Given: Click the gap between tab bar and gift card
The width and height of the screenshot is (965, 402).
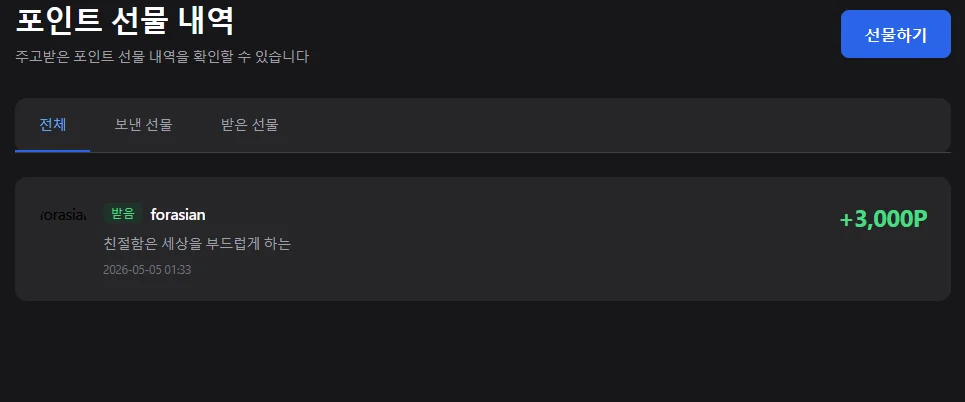Looking at the screenshot, I should pyautogui.click(x=482, y=165).
